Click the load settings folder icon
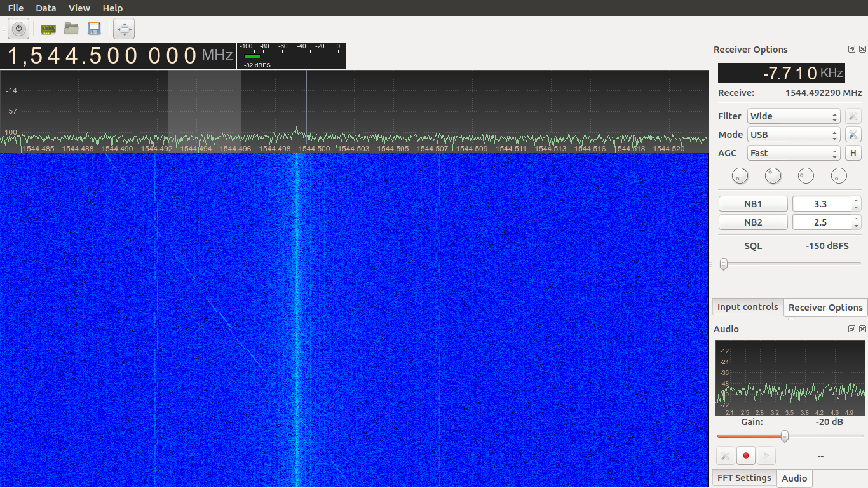 click(71, 28)
